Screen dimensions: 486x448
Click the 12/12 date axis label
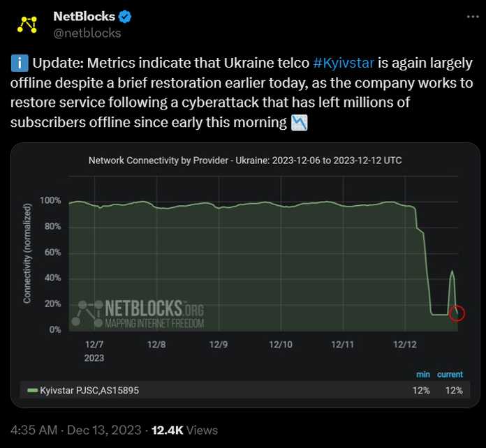pyautogui.click(x=405, y=345)
